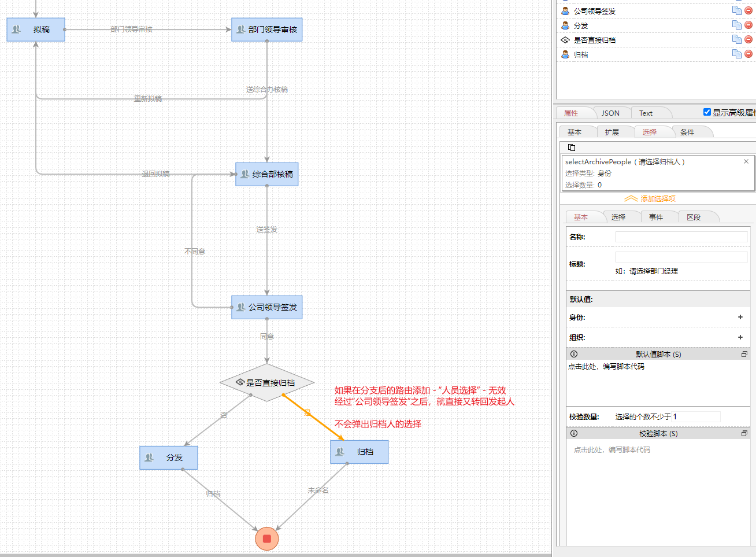Click person icon of 公司领导签发 list row

pos(565,11)
